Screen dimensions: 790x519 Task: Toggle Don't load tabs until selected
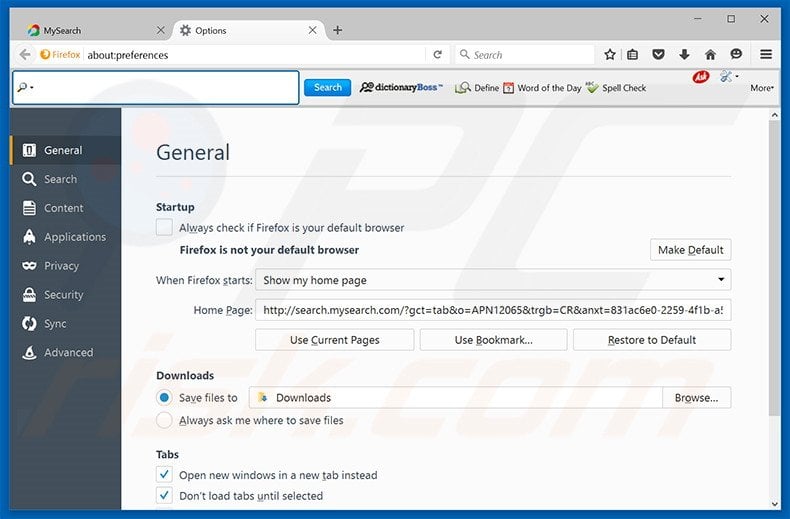[164, 495]
